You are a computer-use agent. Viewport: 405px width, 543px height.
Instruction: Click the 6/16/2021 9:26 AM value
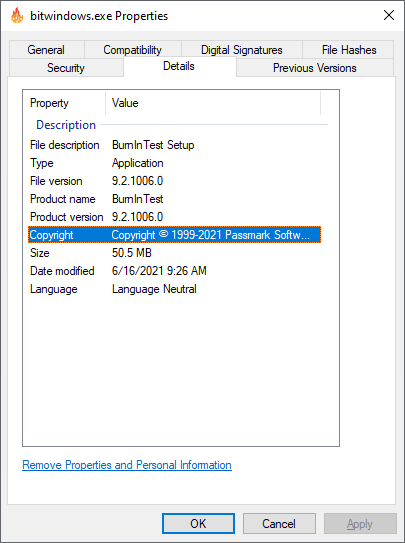coord(159,271)
